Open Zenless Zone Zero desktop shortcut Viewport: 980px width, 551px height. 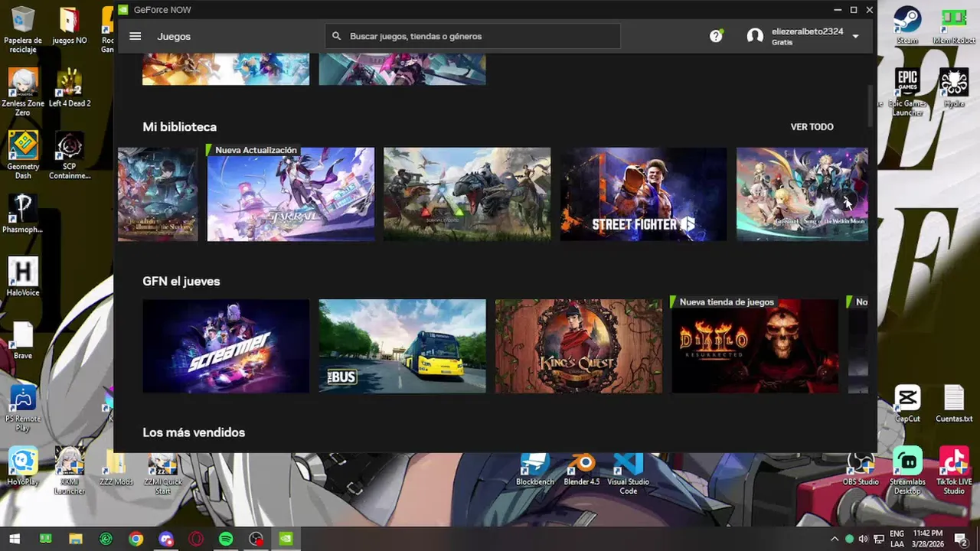[23, 93]
